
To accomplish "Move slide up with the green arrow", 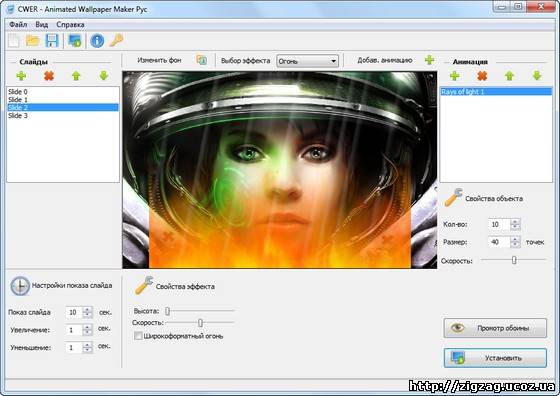I will click(76, 76).
